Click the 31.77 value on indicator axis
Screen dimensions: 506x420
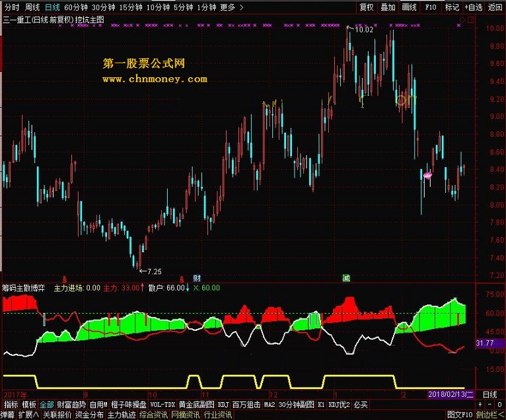(484, 343)
